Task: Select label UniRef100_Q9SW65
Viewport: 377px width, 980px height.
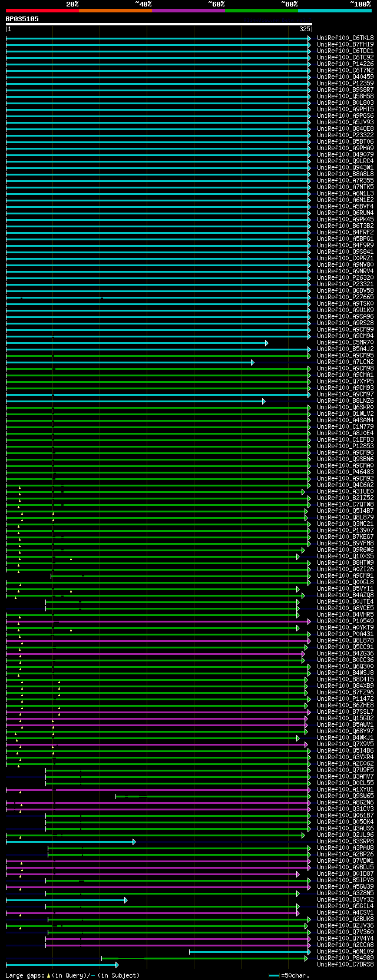Action: 345,796
